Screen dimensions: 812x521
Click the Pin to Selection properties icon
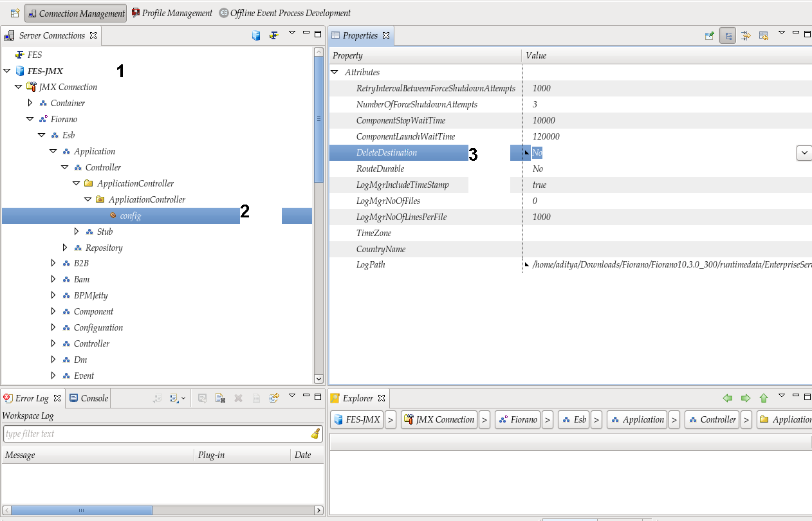[x=710, y=35]
